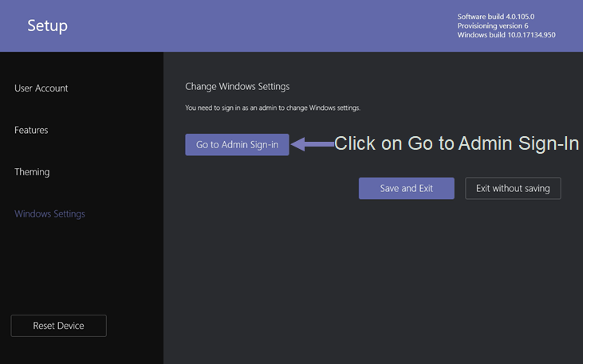Choose Exit without saving
The width and height of the screenshot is (614, 364).
[x=513, y=189]
